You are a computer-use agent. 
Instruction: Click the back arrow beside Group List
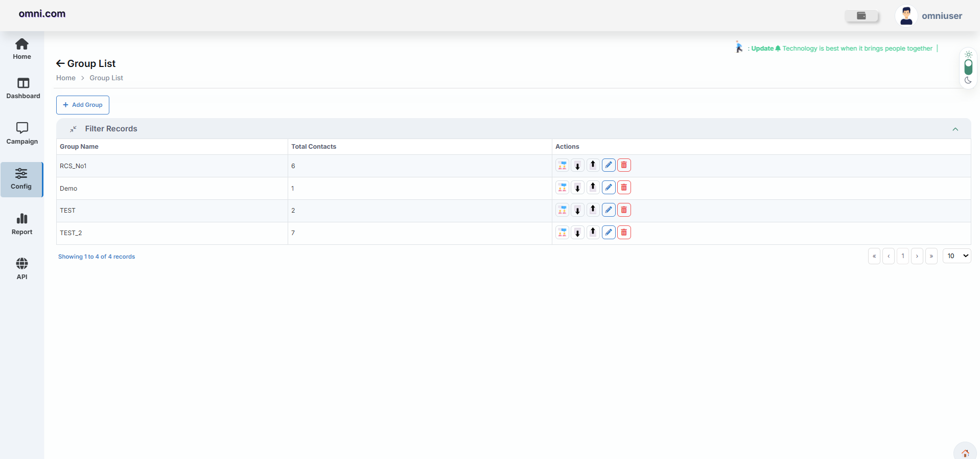point(60,63)
